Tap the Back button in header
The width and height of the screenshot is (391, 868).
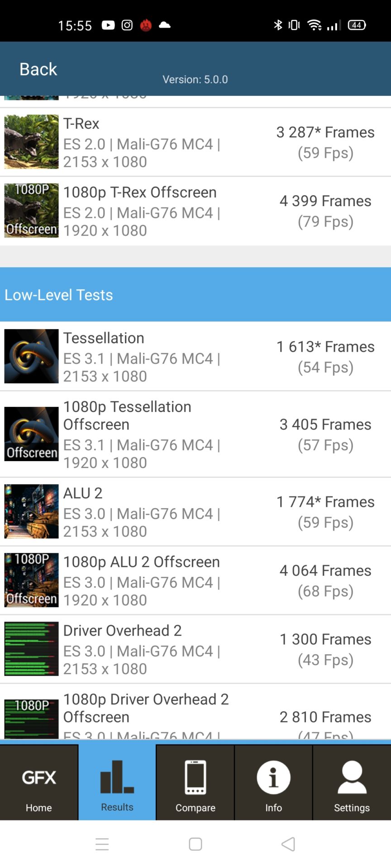[38, 69]
